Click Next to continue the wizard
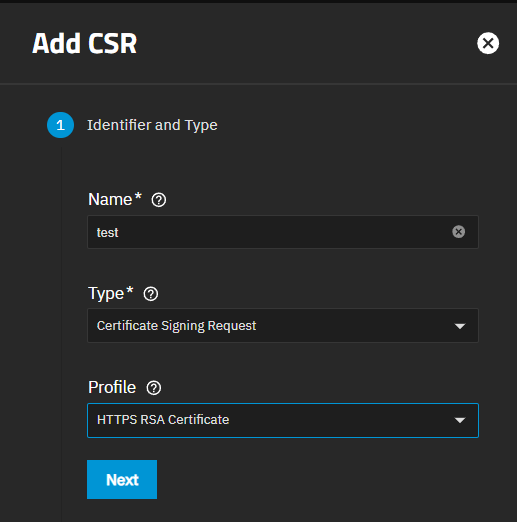This screenshot has width=517, height=522. [122, 479]
